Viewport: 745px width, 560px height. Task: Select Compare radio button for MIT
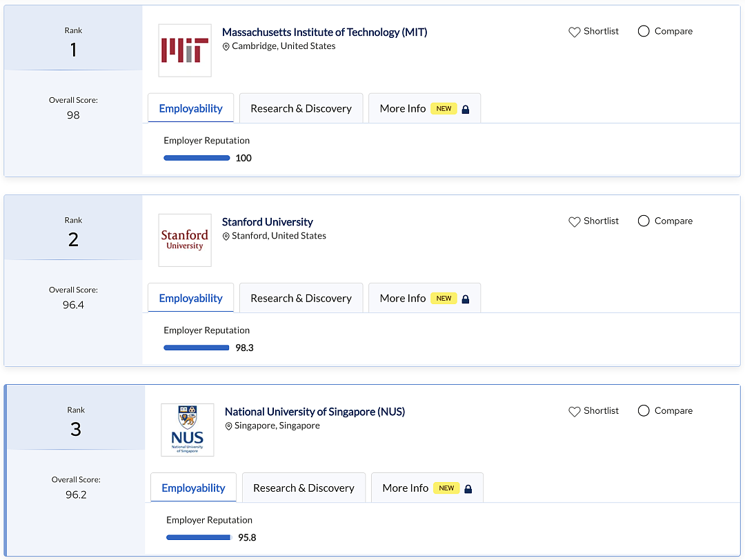pos(644,31)
